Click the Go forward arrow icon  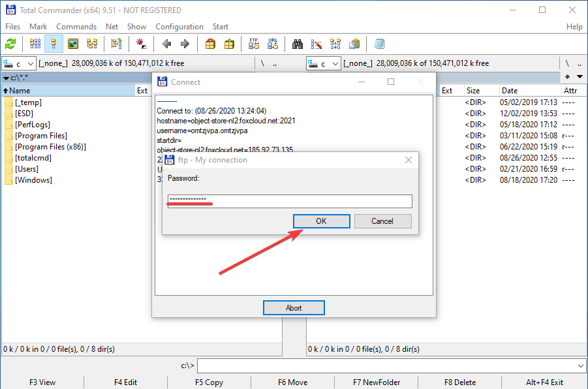click(x=185, y=44)
